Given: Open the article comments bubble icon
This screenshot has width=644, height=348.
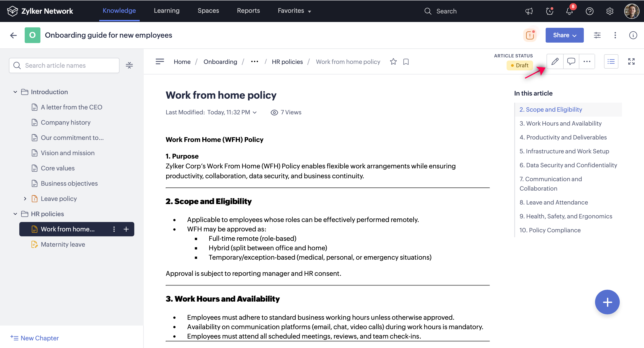Looking at the screenshot, I should click(571, 61).
